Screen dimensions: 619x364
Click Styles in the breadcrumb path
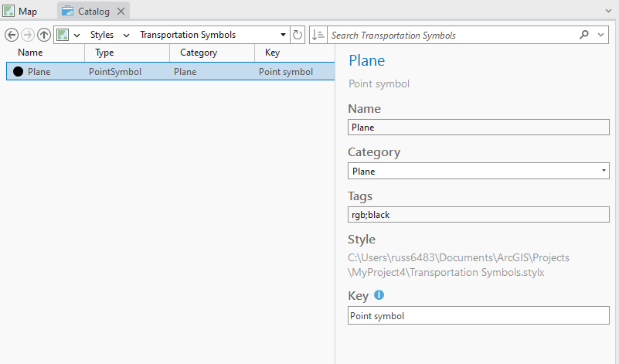tap(101, 36)
